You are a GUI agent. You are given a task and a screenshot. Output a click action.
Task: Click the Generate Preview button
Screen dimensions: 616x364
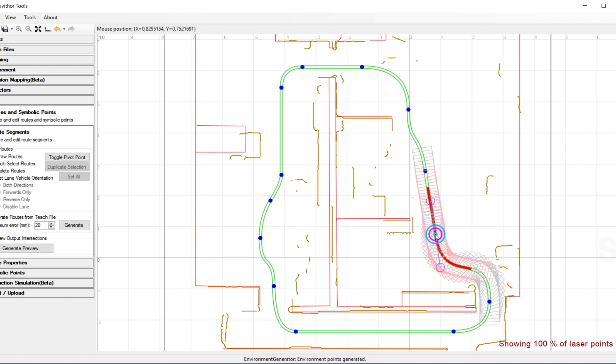26,248
